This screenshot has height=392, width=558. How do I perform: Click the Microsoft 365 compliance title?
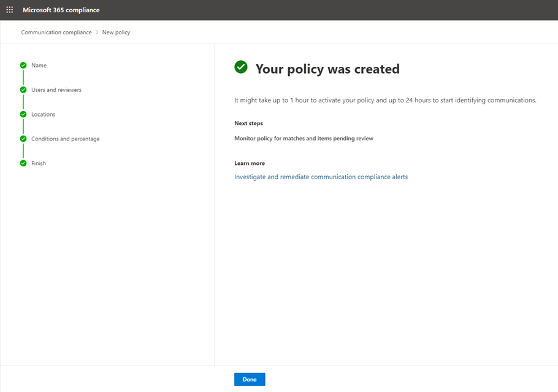pos(61,10)
